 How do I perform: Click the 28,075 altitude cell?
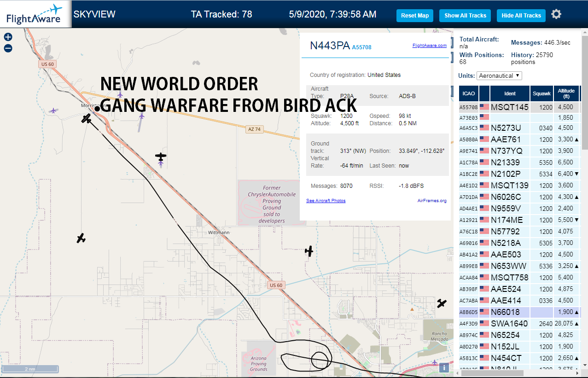coord(566,324)
